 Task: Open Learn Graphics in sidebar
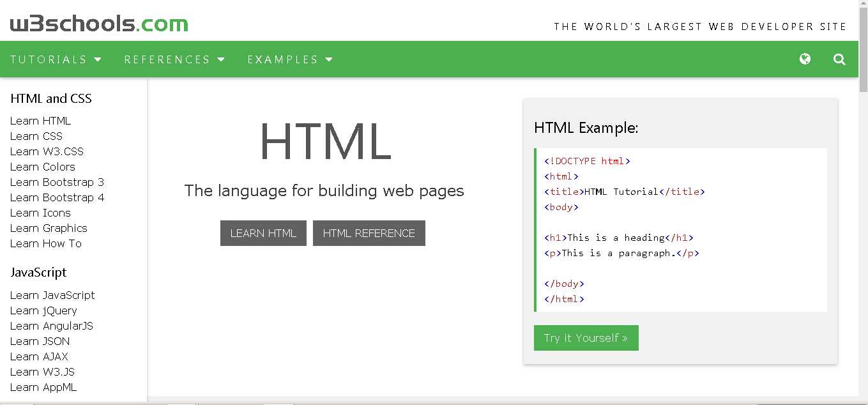49,228
